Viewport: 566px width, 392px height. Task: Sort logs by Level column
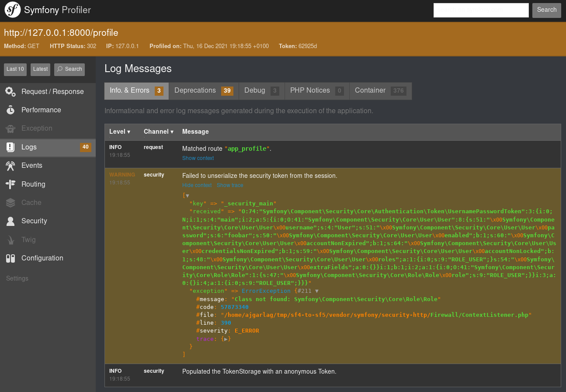tap(120, 132)
